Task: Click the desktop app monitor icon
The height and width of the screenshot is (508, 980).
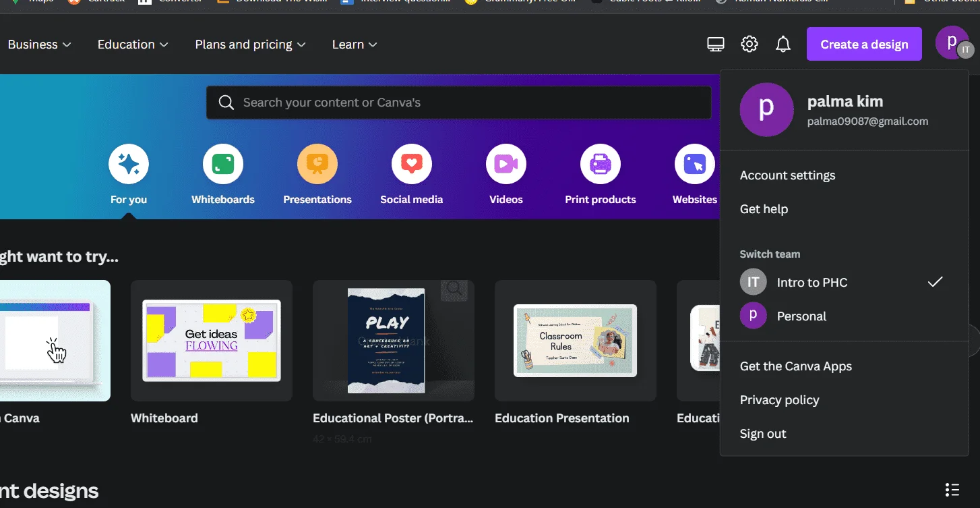Action: 716,45
